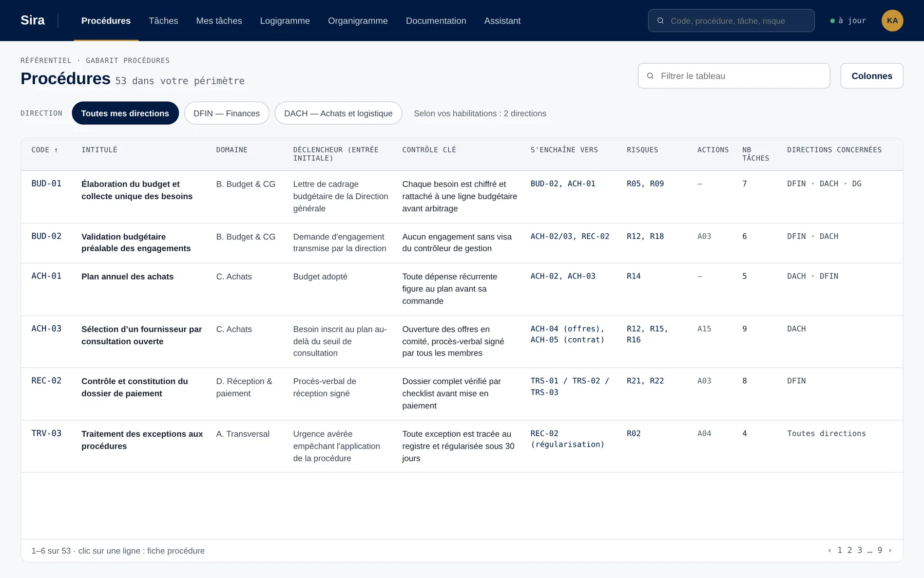Open the Logigramme tab
Image resolution: width=924 pixels, height=578 pixels.
pos(285,21)
